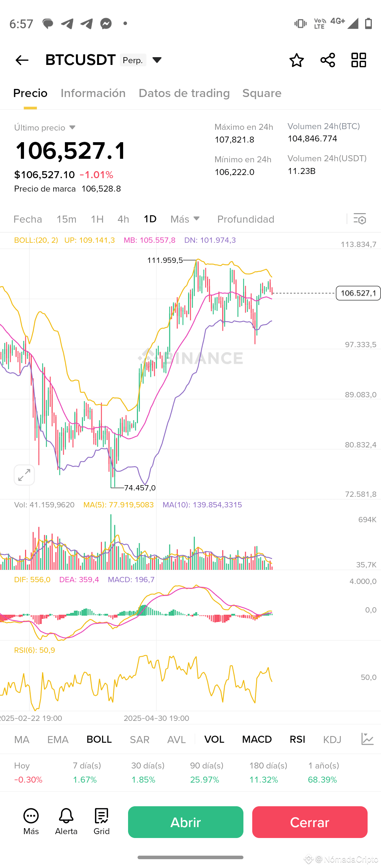Expand chart to fullscreen with arrows icon
This screenshot has height=868, width=381.
(24, 475)
